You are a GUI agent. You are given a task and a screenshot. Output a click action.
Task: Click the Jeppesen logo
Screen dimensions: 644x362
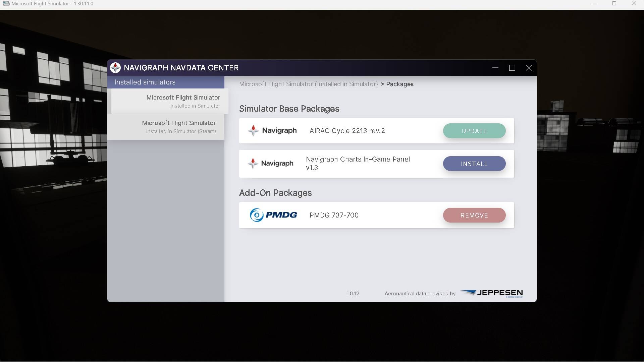[x=492, y=293]
